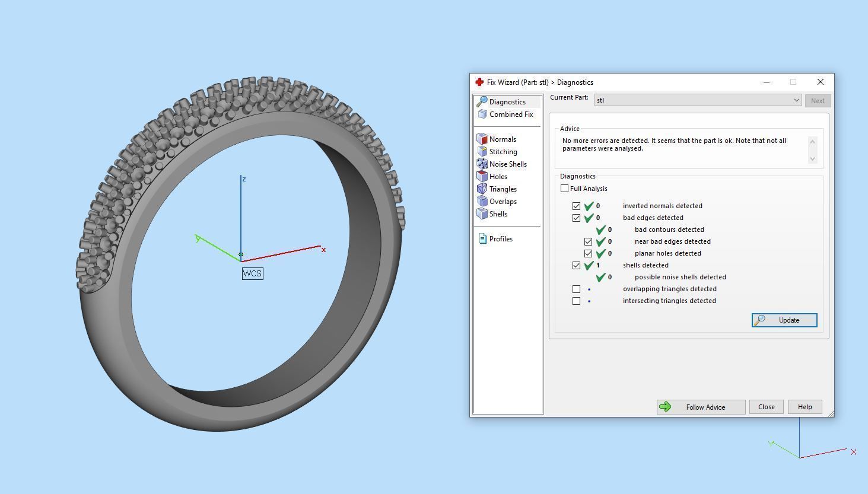Open the Profiles page icon
Screen dimensions: 868x494
tap(482, 239)
